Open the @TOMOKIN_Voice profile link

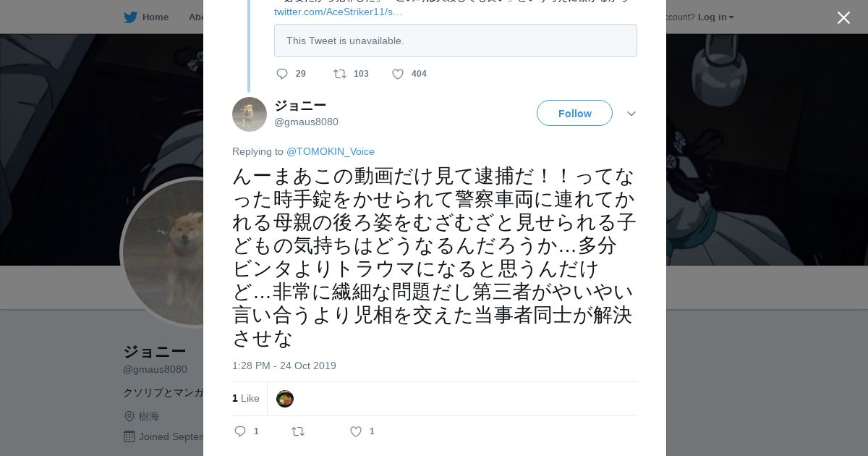(x=331, y=151)
